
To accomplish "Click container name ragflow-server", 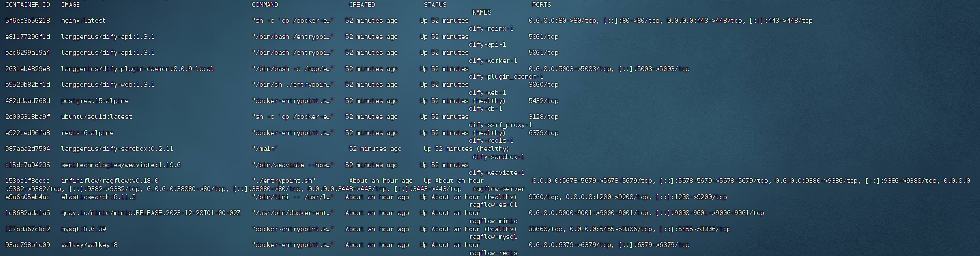I will point(499,189).
